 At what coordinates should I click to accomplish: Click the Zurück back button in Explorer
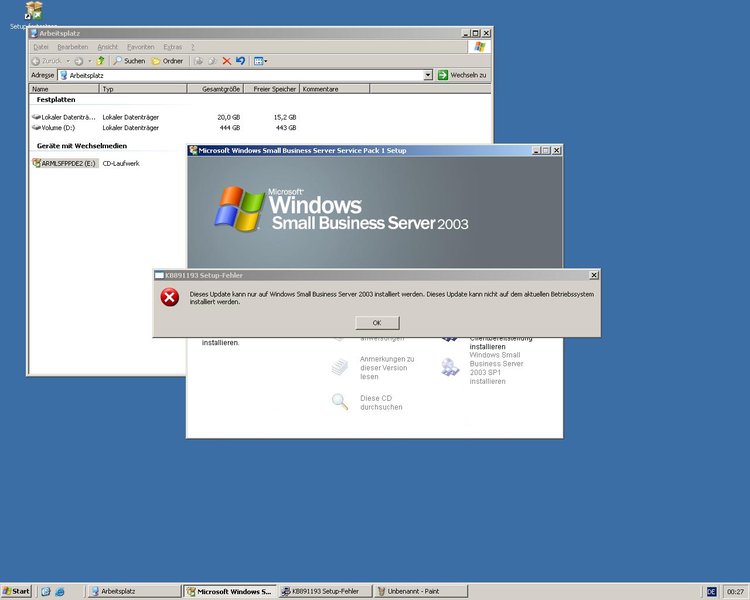click(x=47, y=61)
